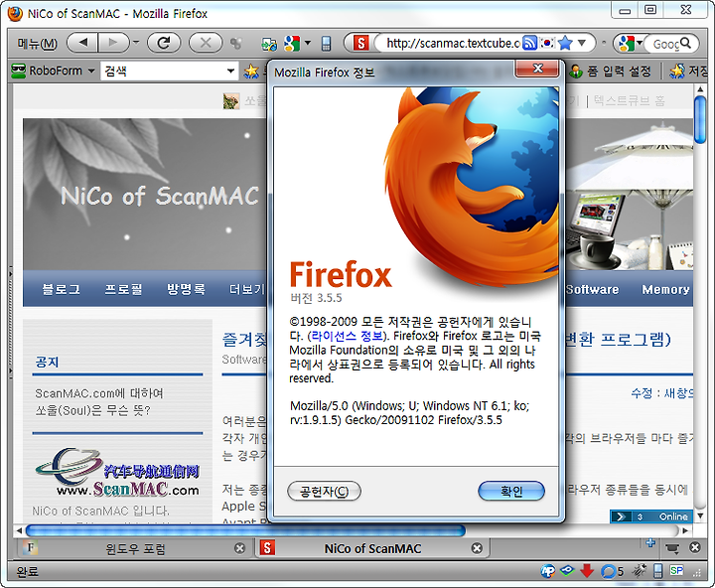The height and width of the screenshot is (588, 715).
Task: Click the Firebug beetle status icon
Action: click(639, 571)
